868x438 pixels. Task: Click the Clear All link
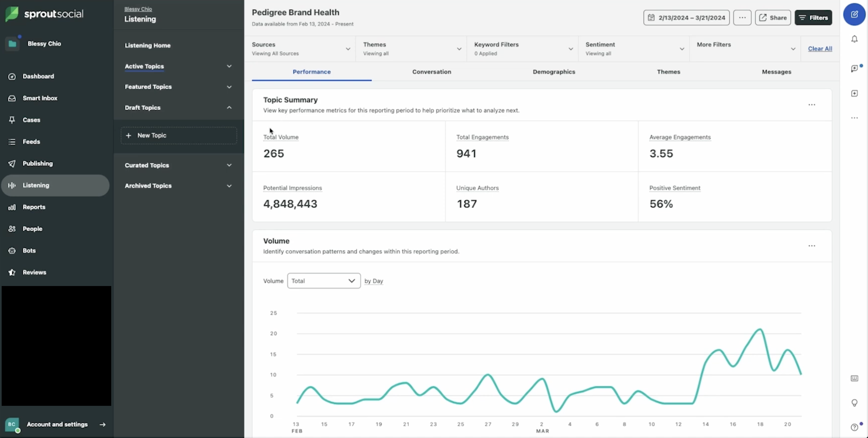coord(820,49)
